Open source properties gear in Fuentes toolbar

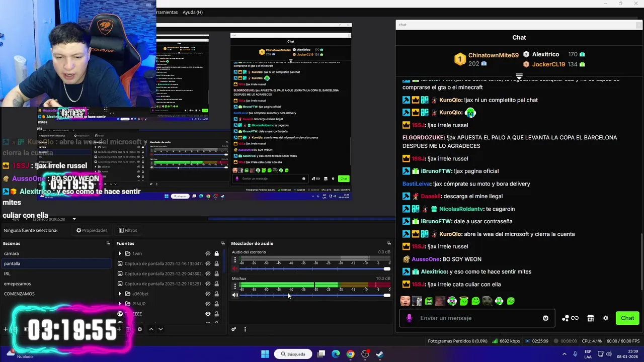click(x=140, y=329)
